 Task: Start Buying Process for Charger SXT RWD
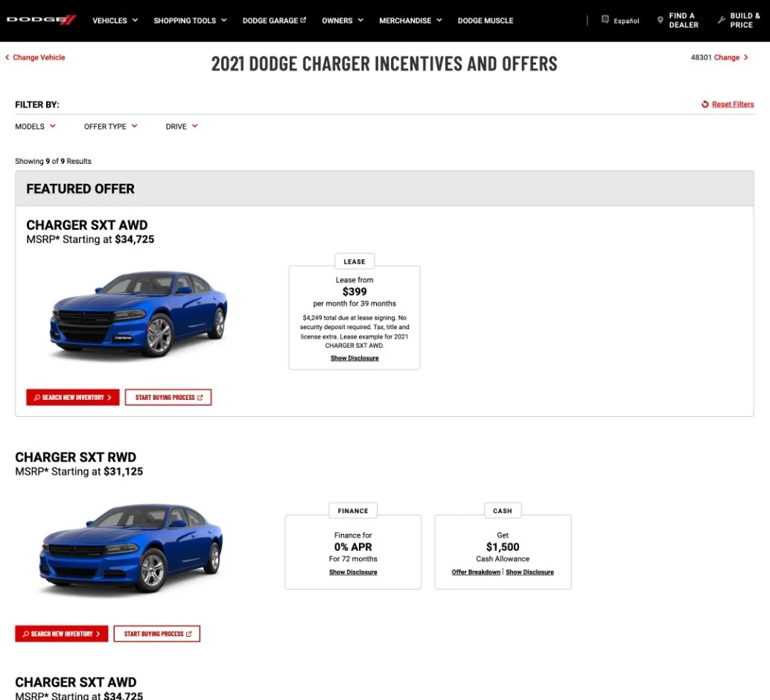pos(156,634)
